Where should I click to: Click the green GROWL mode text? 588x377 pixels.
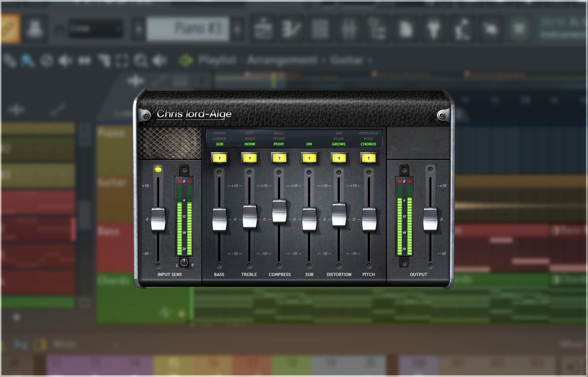pos(339,144)
